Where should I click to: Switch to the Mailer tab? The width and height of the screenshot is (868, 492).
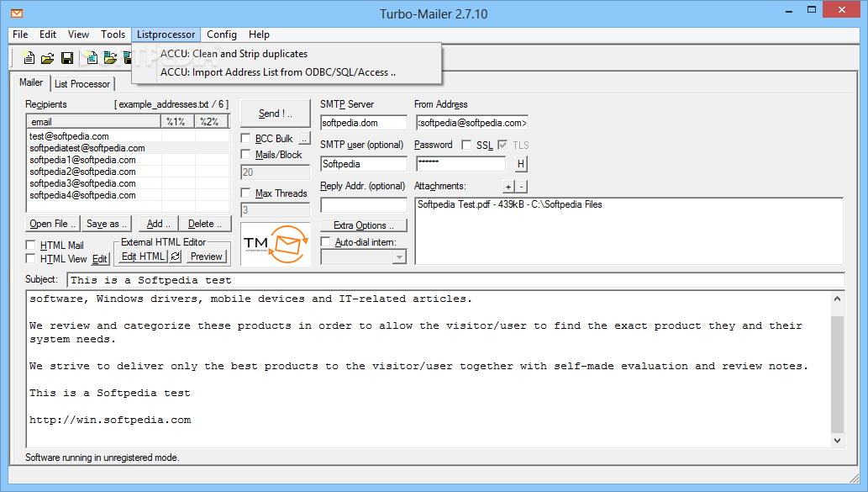[x=31, y=82]
